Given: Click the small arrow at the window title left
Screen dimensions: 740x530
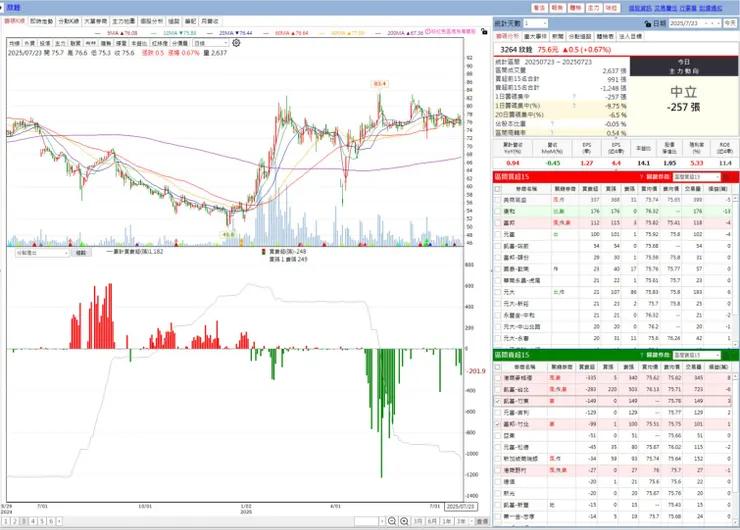Looking at the screenshot, I should click(x=2, y=7).
